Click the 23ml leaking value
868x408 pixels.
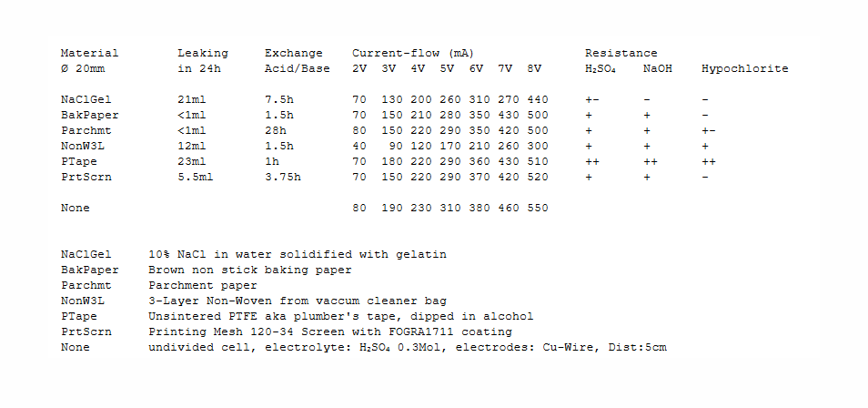click(191, 161)
